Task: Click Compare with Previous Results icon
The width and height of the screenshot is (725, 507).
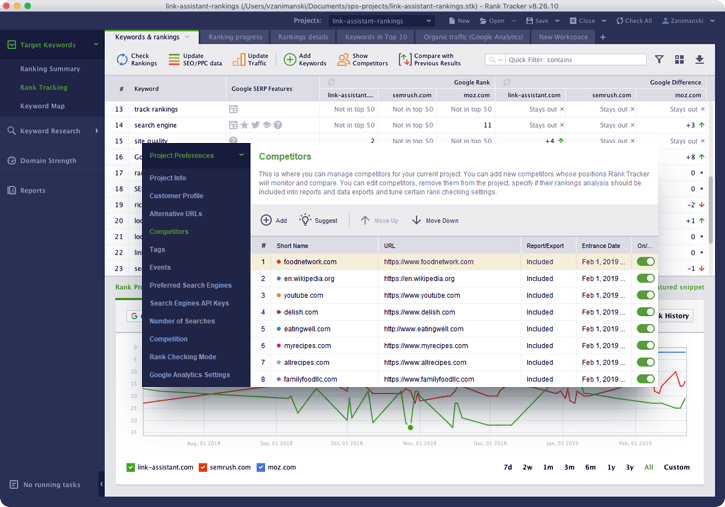Action: [405, 60]
